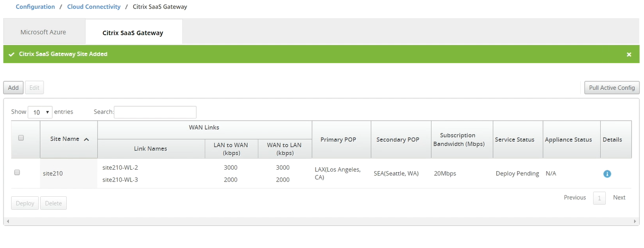Switch to the Microsoft Azure tab
The width and height of the screenshot is (644, 248).
[x=43, y=32]
